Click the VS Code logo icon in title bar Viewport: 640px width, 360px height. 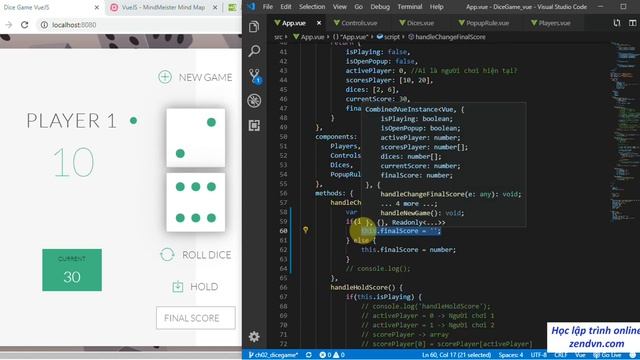pyautogui.click(x=251, y=7)
